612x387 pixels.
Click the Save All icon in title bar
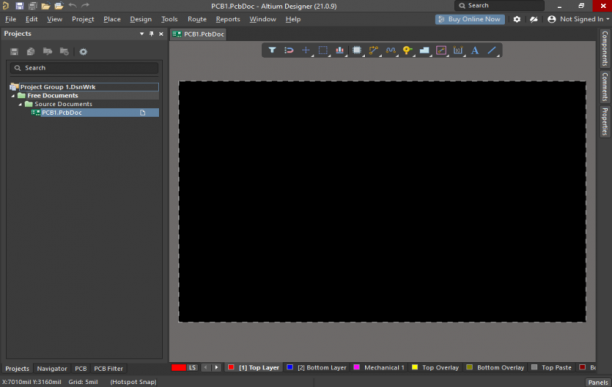click(x=32, y=6)
